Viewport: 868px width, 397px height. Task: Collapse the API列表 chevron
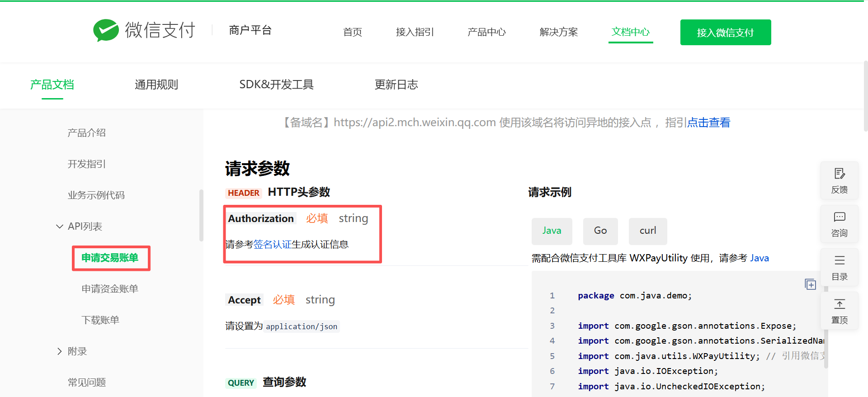click(59, 227)
